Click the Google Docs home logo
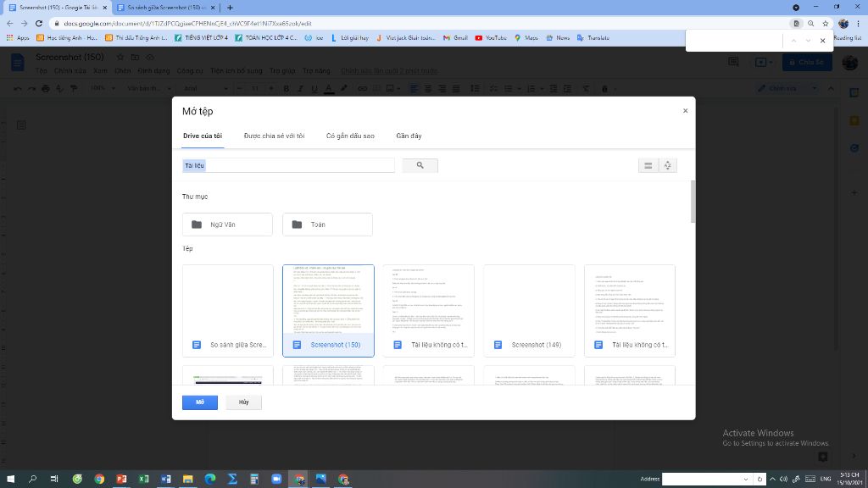 click(x=17, y=63)
